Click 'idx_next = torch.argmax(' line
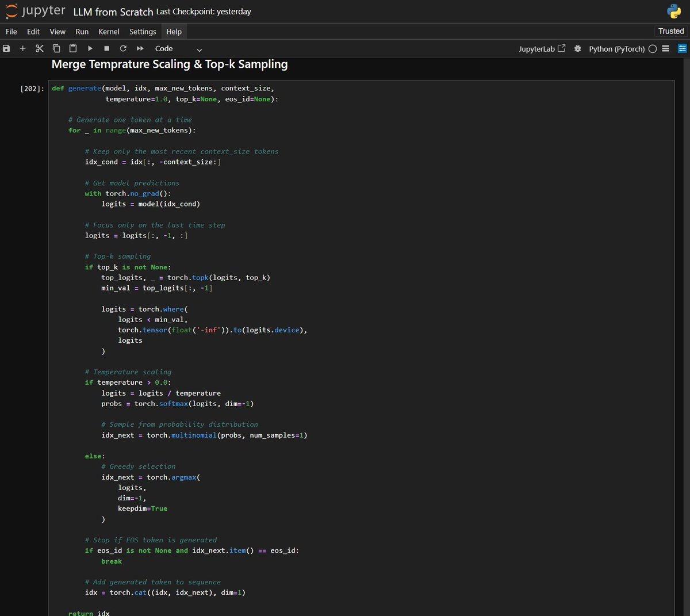Viewport: 690px width, 616px height. click(x=151, y=477)
